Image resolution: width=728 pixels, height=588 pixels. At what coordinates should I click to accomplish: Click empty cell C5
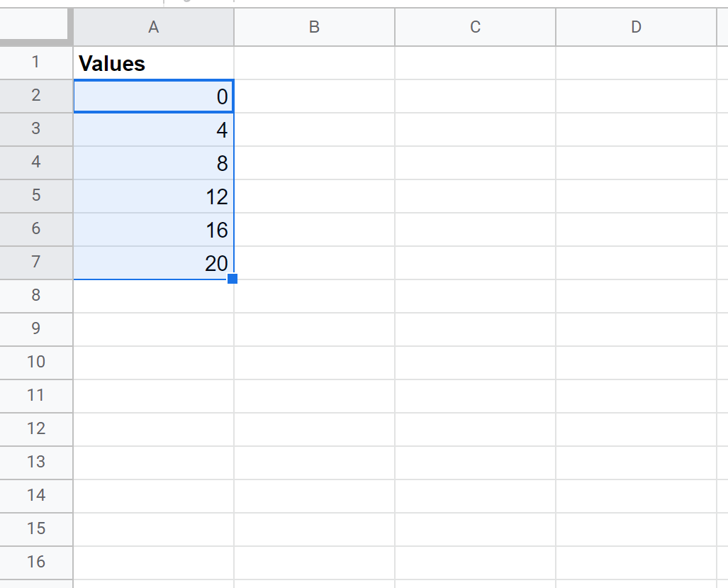[x=475, y=196]
